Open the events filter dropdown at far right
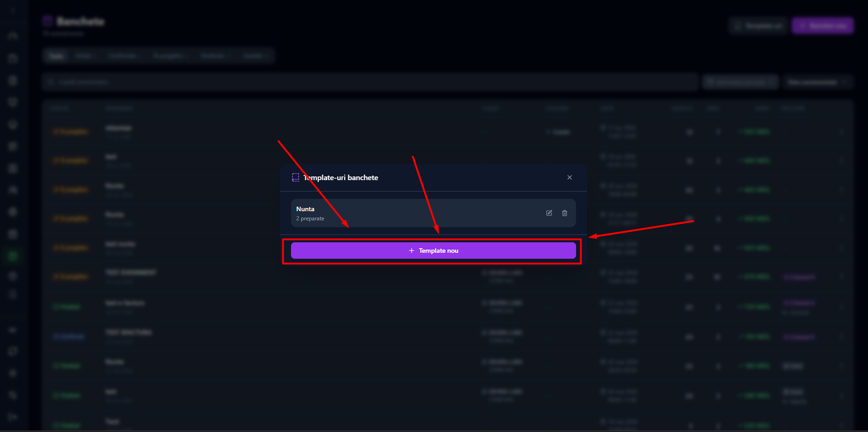The image size is (868, 432). [818, 82]
